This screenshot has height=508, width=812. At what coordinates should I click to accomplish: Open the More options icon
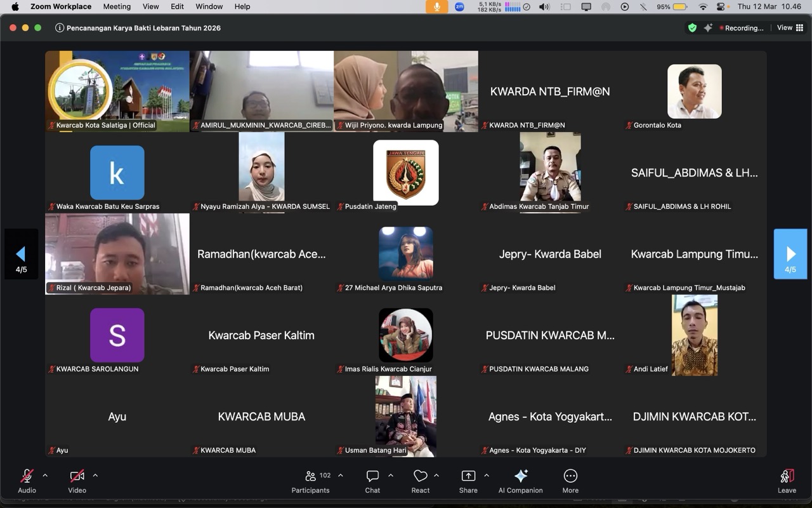point(570,476)
